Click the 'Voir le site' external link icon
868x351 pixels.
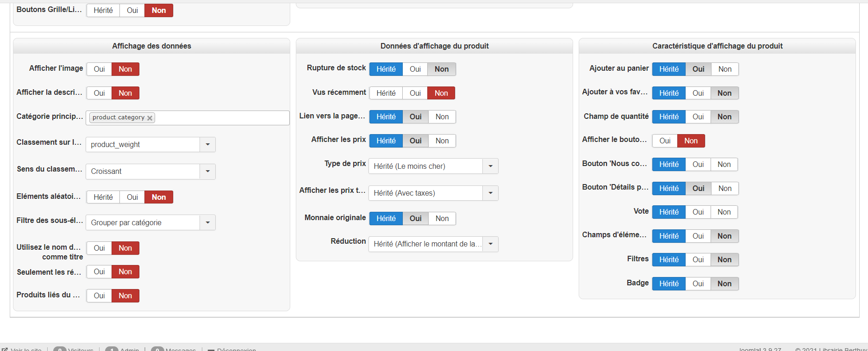tap(5, 349)
